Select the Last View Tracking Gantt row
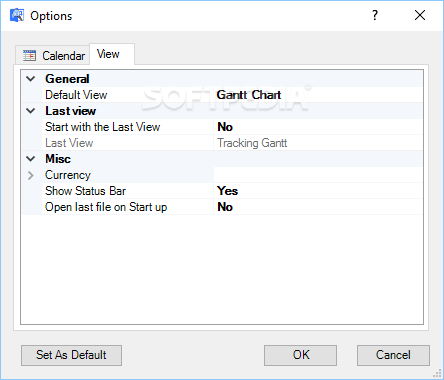This screenshot has height=380, width=444. 222,143
